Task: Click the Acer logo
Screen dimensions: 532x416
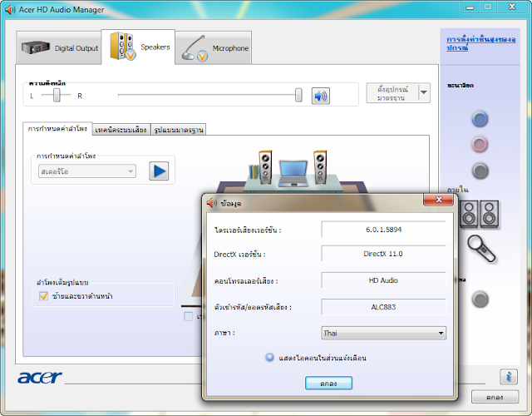Action: pyautogui.click(x=39, y=377)
